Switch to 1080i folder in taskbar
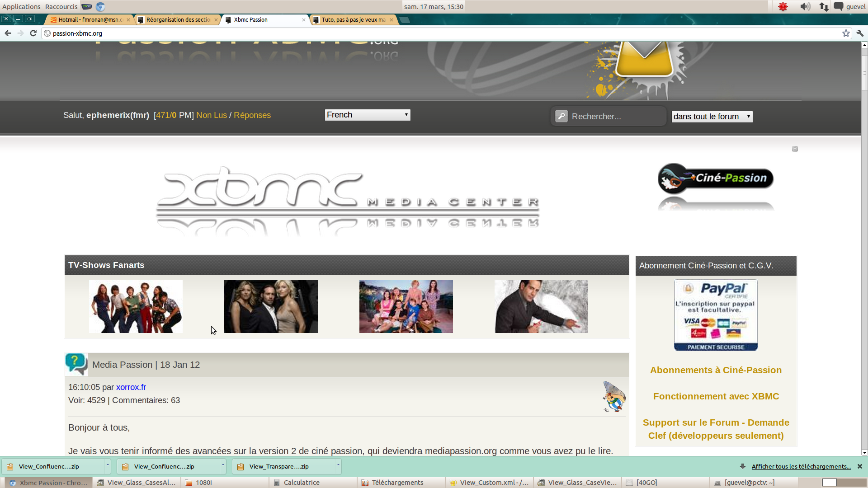Screen dimensions: 868x488 (x=225, y=483)
